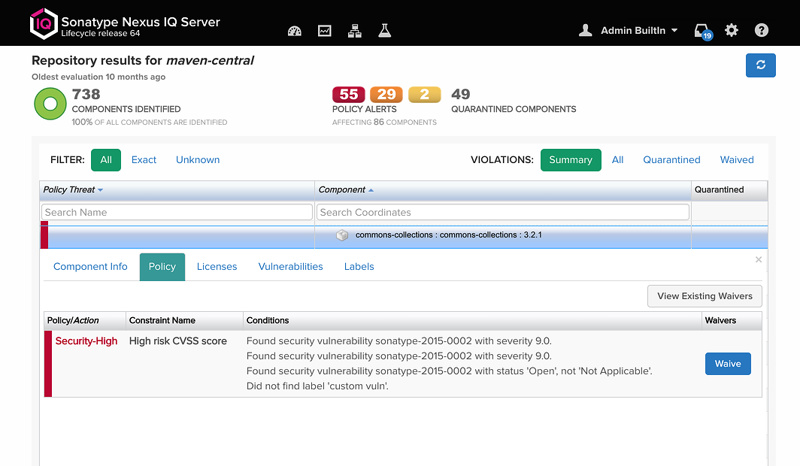Screen dimensions: 800x466
Task: Select the Exact filter
Action: click(144, 160)
